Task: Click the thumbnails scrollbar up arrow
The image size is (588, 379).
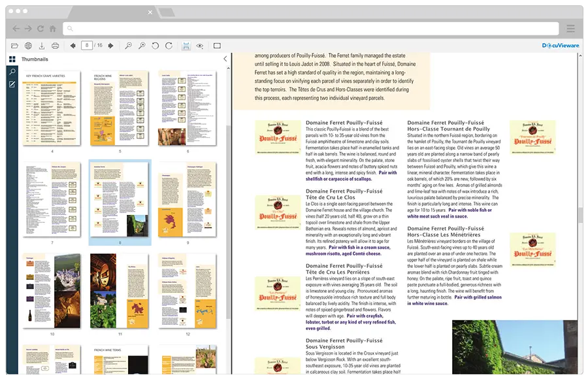Action: (229, 69)
